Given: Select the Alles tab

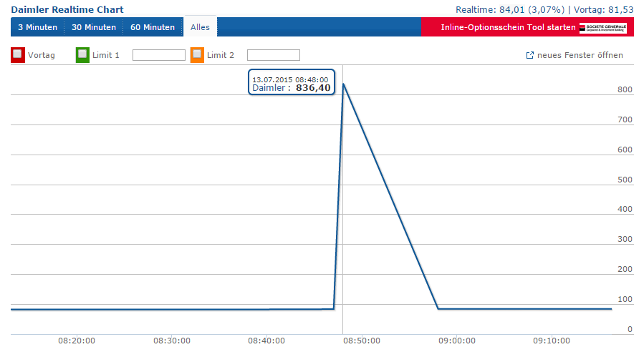Looking at the screenshot, I should 200,27.
